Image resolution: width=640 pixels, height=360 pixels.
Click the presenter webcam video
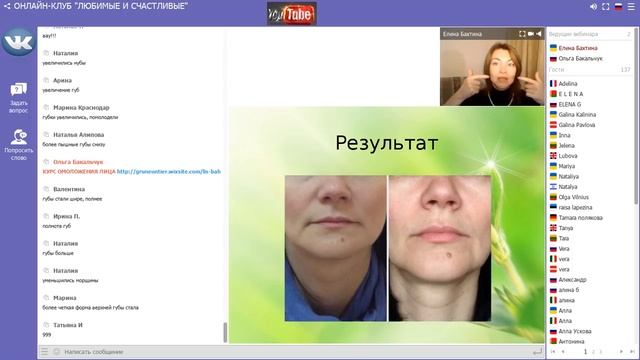pos(492,73)
